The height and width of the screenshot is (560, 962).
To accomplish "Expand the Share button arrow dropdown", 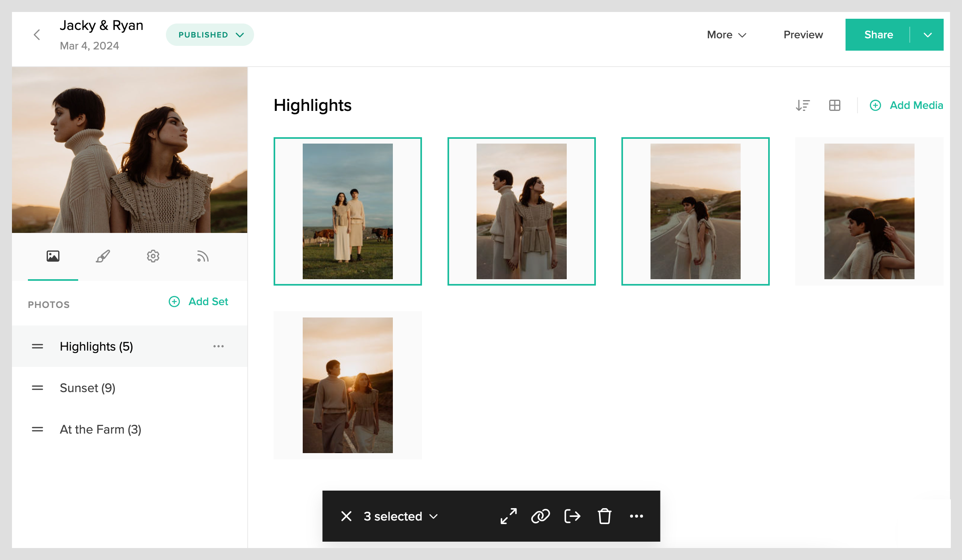I will pyautogui.click(x=928, y=35).
